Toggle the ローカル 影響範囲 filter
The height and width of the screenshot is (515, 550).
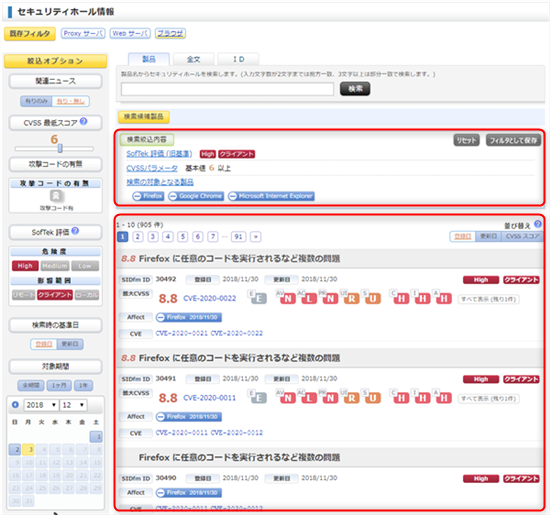(x=87, y=295)
